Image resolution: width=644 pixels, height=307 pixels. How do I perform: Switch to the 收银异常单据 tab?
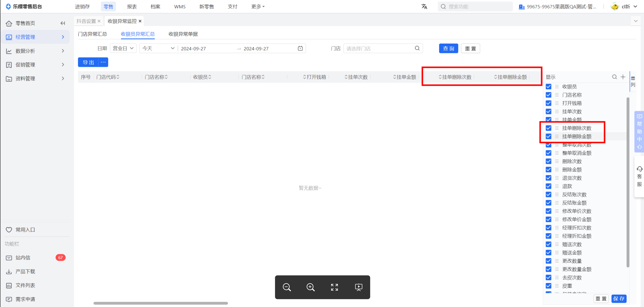[183, 34]
